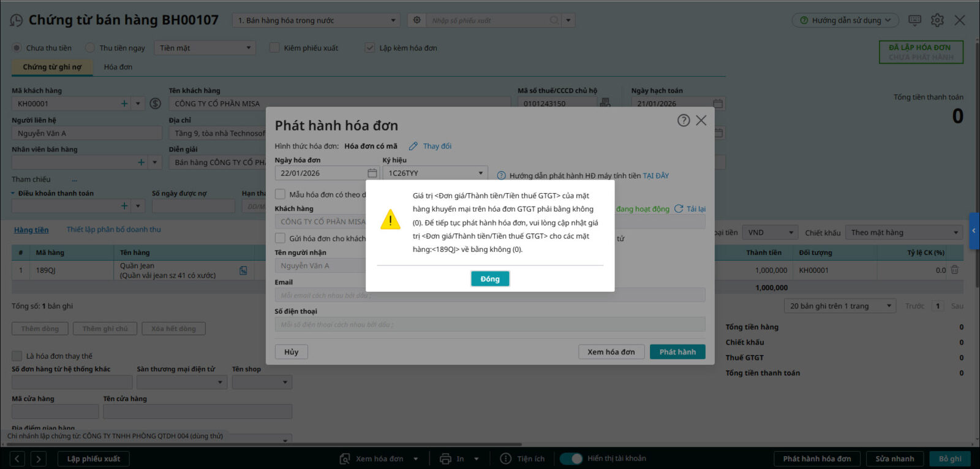This screenshot has height=469, width=980.
Task: Add a new customer with the Mã khách hàng plus icon
Action: pos(124,104)
